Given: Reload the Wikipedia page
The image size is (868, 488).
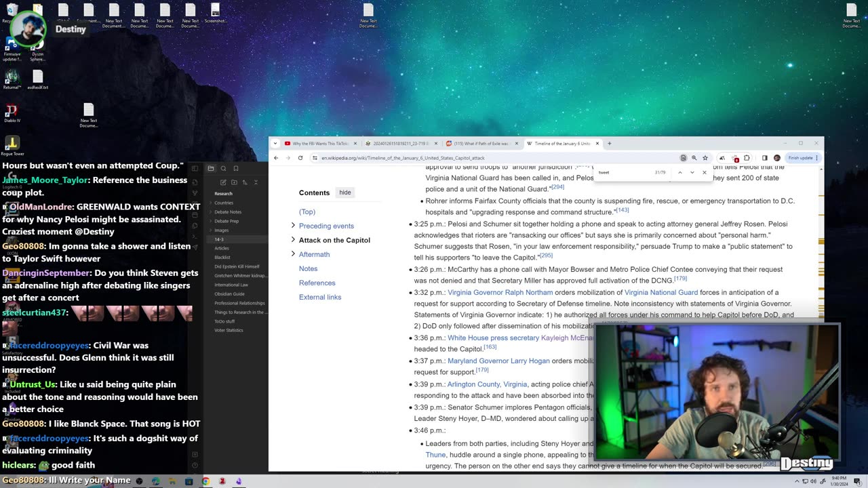Looking at the screenshot, I should (300, 158).
